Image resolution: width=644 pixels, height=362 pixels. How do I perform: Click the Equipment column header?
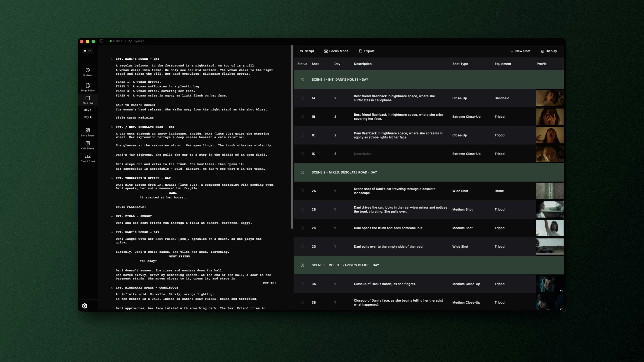[x=502, y=64]
